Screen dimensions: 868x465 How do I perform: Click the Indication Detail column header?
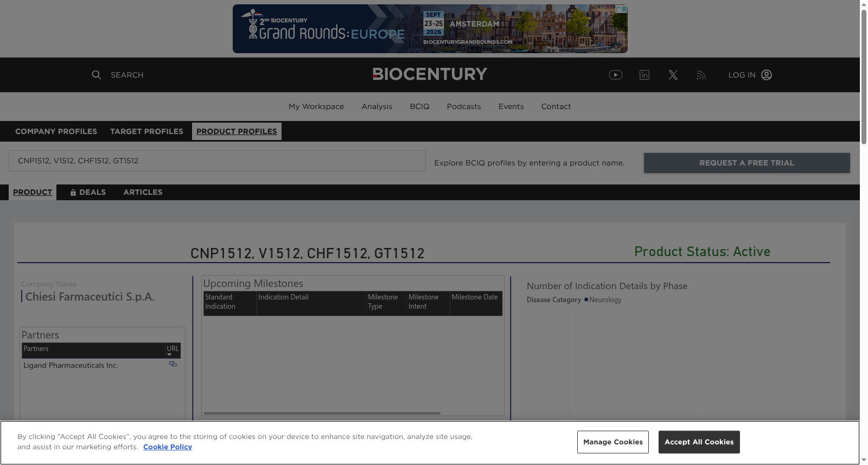tap(311, 303)
